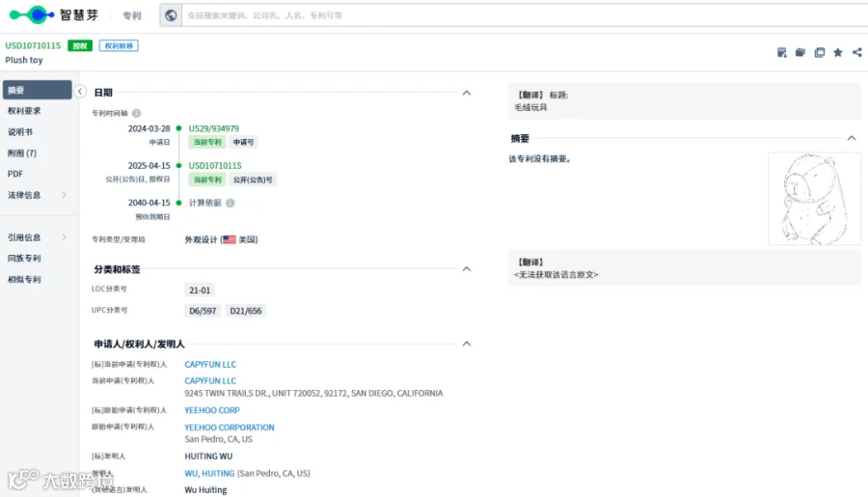Open the 同族专利 sidebar tab
The image size is (868, 497).
click(x=24, y=259)
